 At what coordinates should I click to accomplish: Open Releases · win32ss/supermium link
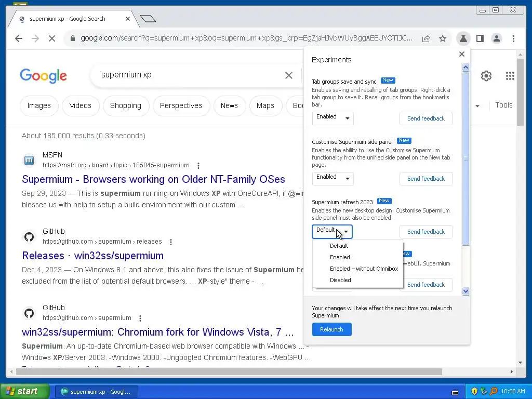[x=92, y=256]
